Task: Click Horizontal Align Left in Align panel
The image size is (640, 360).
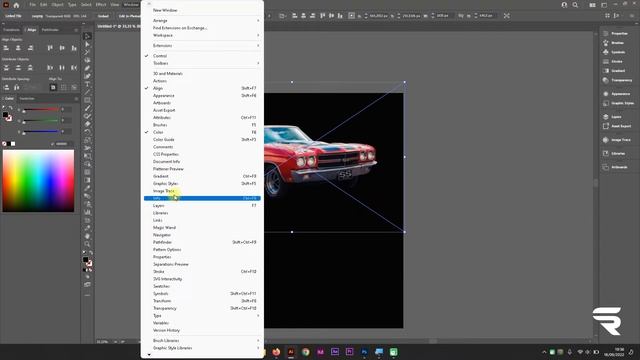Action: pos(6,48)
